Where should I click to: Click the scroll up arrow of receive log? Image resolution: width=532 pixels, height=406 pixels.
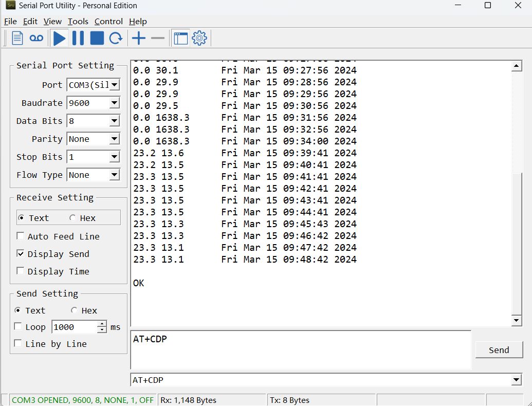[517, 66]
